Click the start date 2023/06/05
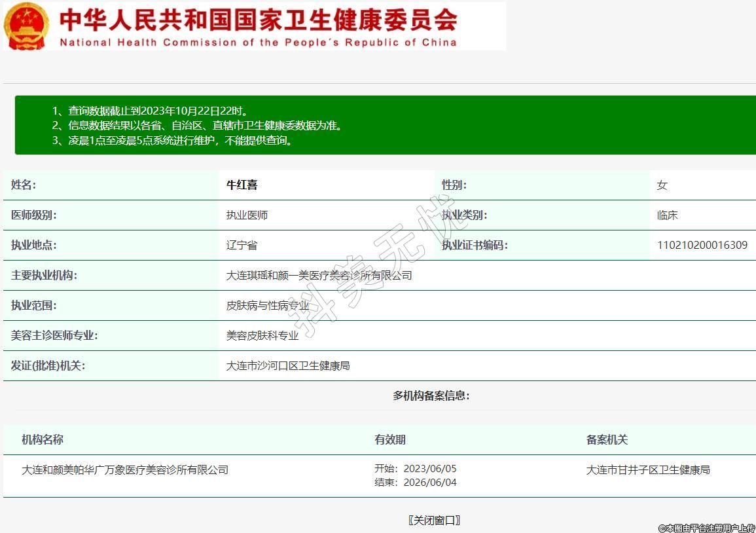 click(x=429, y=468)
